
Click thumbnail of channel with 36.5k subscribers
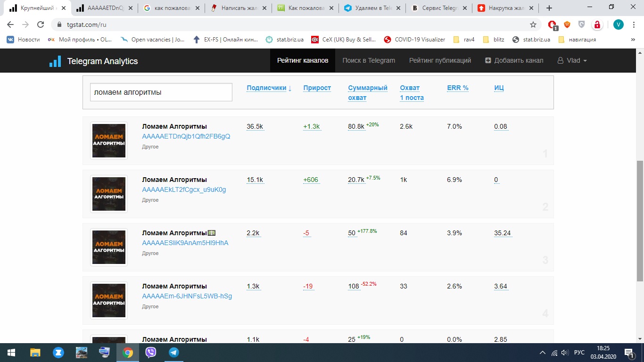click(x=109, y=140)
